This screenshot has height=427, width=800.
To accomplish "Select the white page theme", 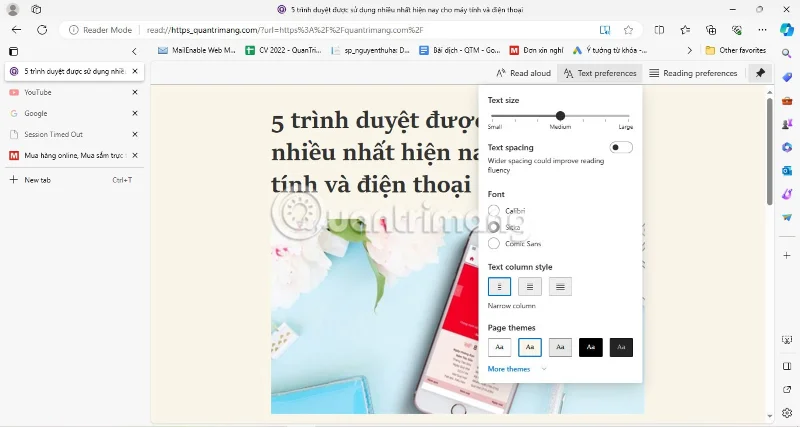I will click(499, 347).
